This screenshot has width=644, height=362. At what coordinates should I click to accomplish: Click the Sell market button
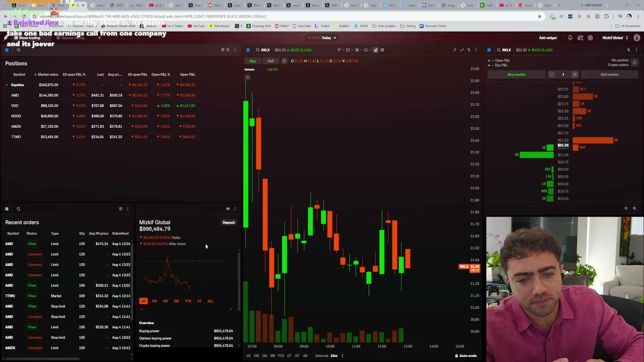609,74
